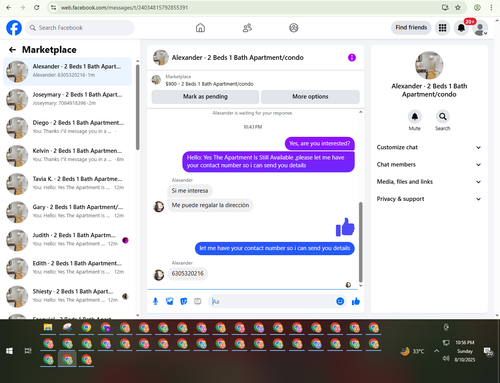Click the message 'Me puede regalar la dirección'
Image resolution: width=500 pixels, height=383 pixels.
pos(210,205)
